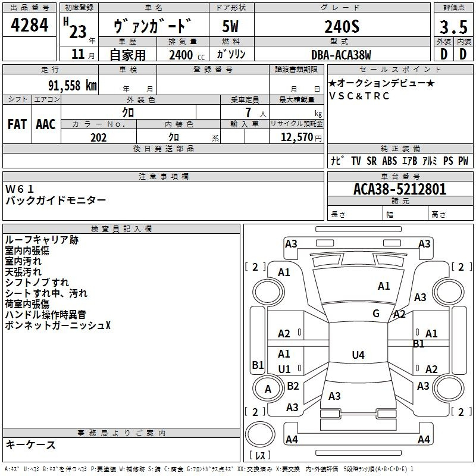This screenshot has height=476, width=476.
Task: Click the 検査員記入欄 section header
Action: 121,228
